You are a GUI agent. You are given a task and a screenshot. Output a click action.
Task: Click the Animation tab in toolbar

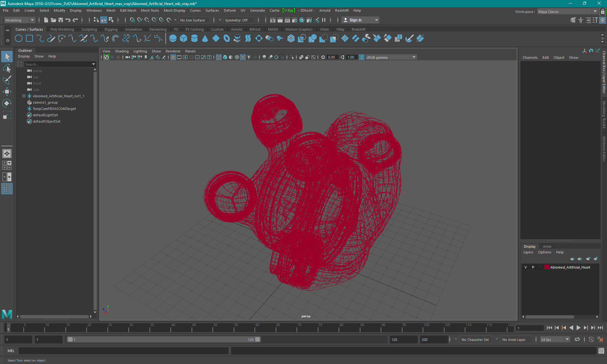[x=133, y=29]
